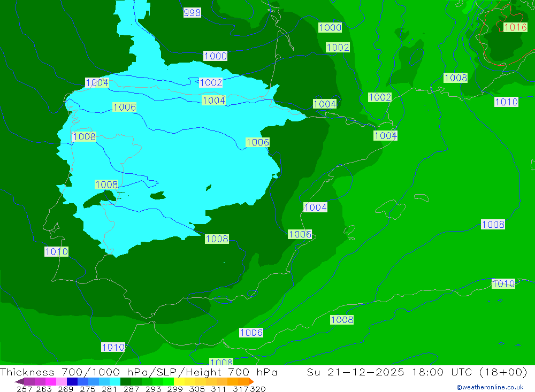
Task: Click the 269 legend value
Action: pyautogui.click(x=65, y=389)
